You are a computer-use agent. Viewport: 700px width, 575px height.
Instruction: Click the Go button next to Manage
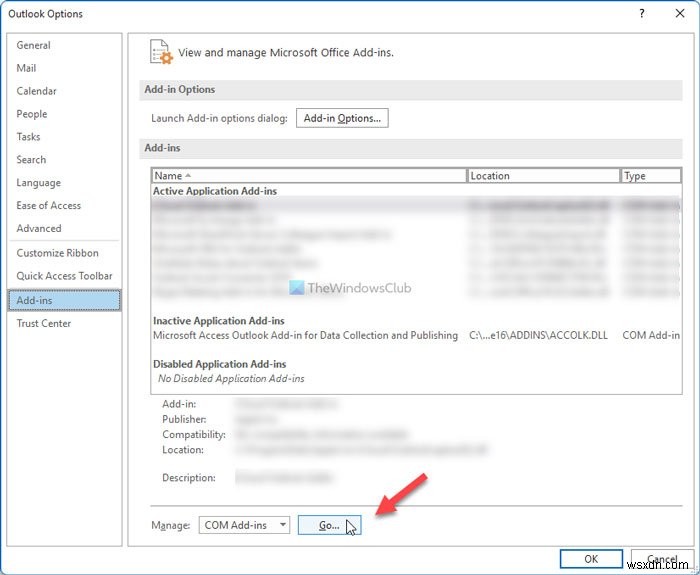coord(329,525)
